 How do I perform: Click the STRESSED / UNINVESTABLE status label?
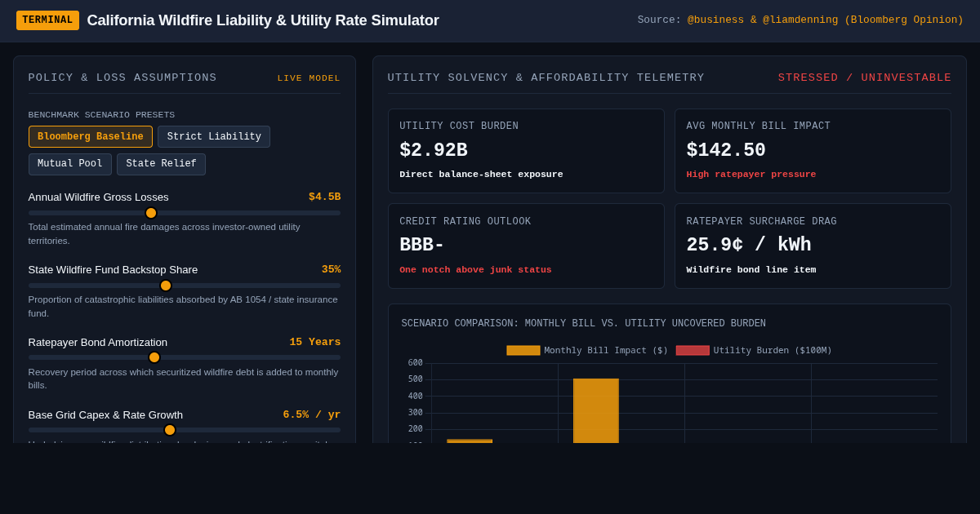point(865,78)
